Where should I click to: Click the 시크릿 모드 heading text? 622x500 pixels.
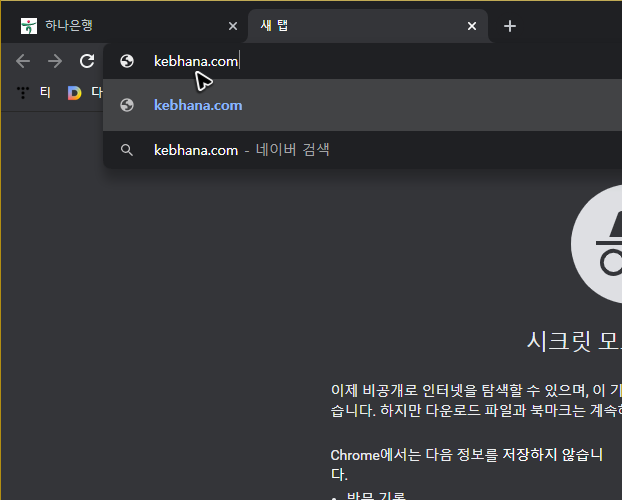tap(574, 341)
